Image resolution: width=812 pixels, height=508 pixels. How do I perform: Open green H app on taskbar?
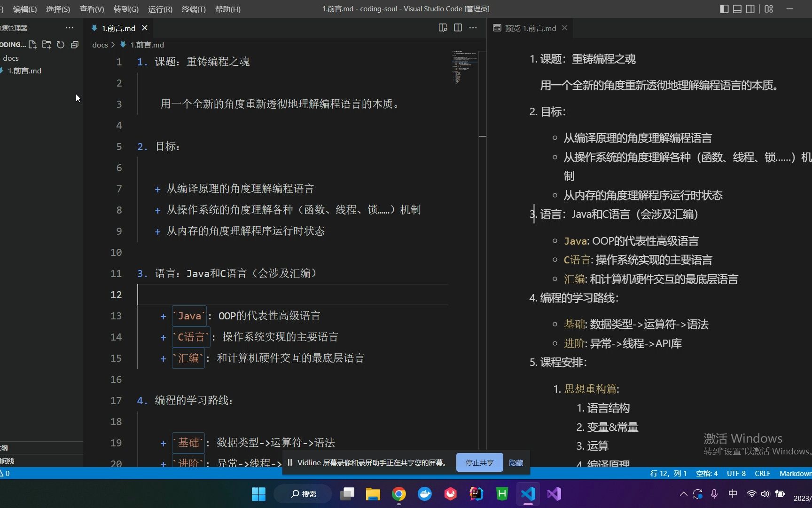coord(502,494)
